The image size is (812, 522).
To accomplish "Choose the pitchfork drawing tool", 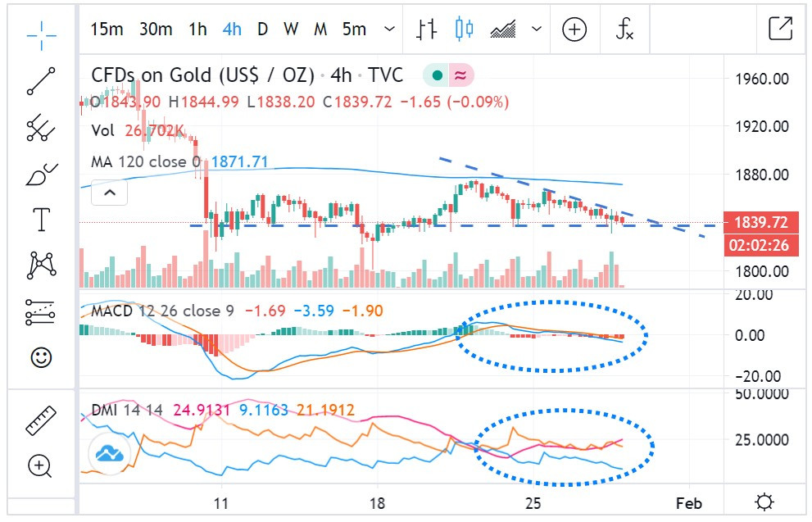I will point(41,128).
